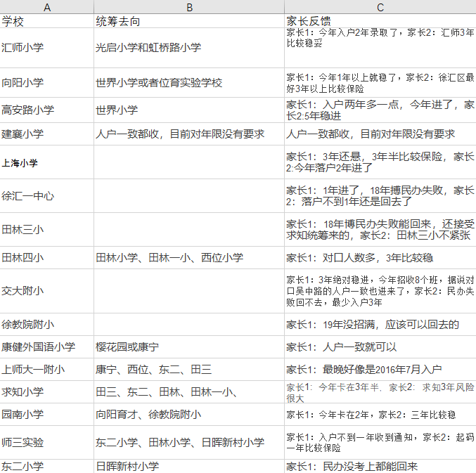Screen dimensions: 476x473
Task: Select the 世界小学 cell in 高安路小学 row
Action: [189, 110]
